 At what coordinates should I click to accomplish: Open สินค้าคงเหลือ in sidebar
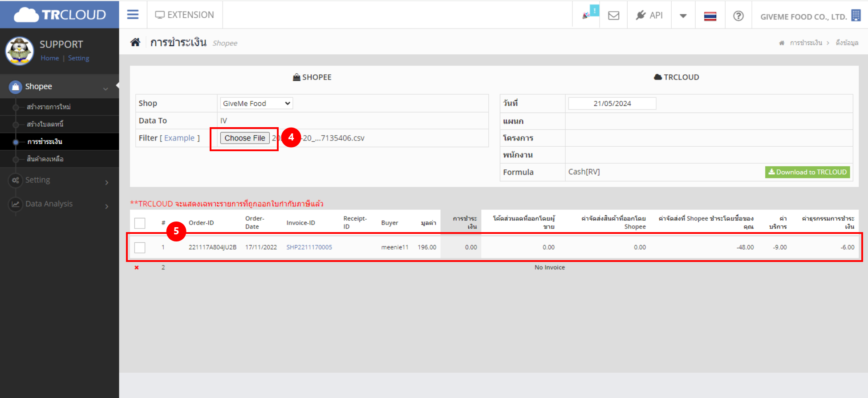click(x=45, y=159)
